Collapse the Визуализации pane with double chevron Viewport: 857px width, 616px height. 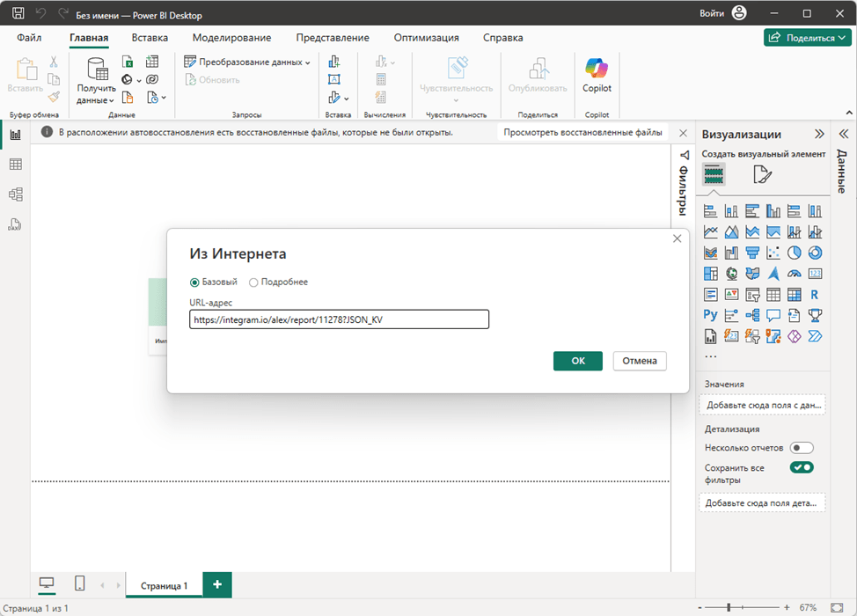click(x=819, y=134)
